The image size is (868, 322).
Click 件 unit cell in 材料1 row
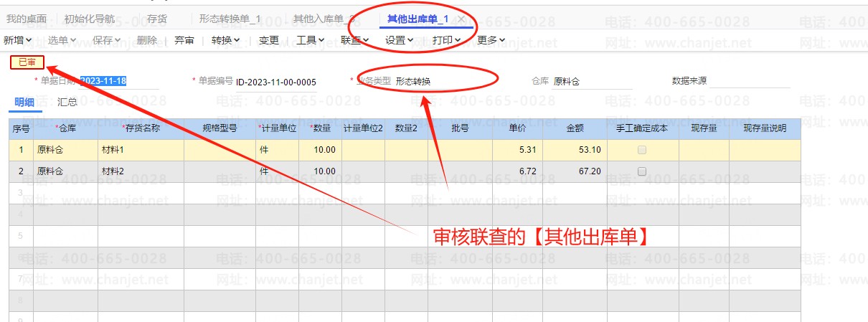point(277,150)
